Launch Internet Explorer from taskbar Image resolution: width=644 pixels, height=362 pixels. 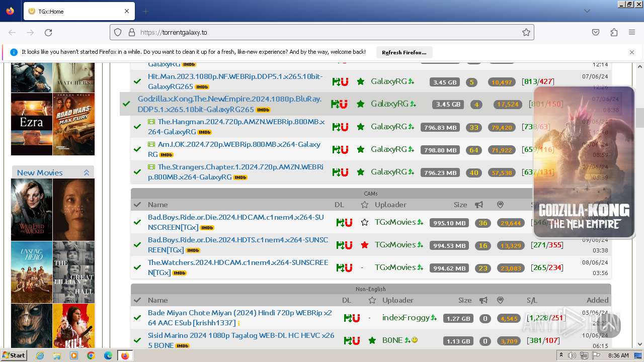click(x=40, y=355)
